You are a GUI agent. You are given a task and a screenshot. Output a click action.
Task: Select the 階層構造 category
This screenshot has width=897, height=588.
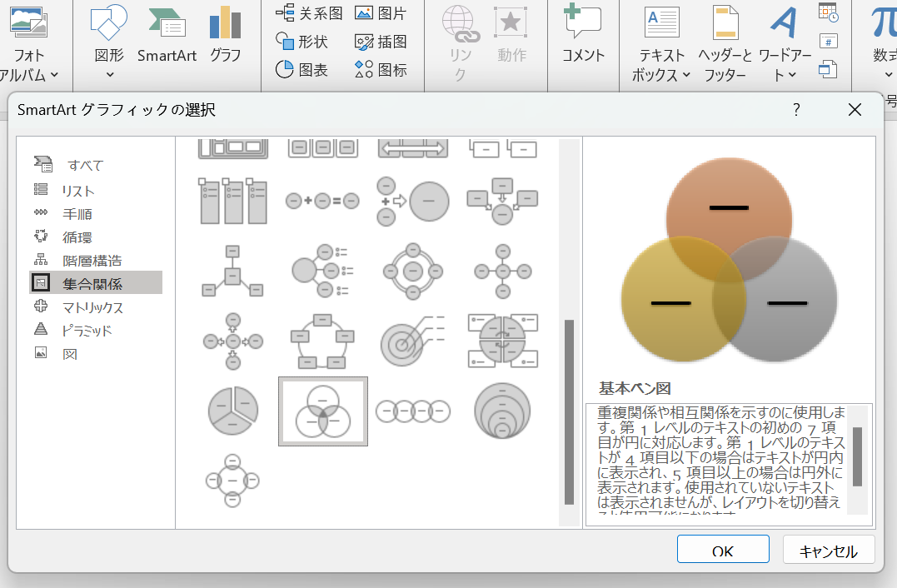pyautogui.click(x=96, y=261)
